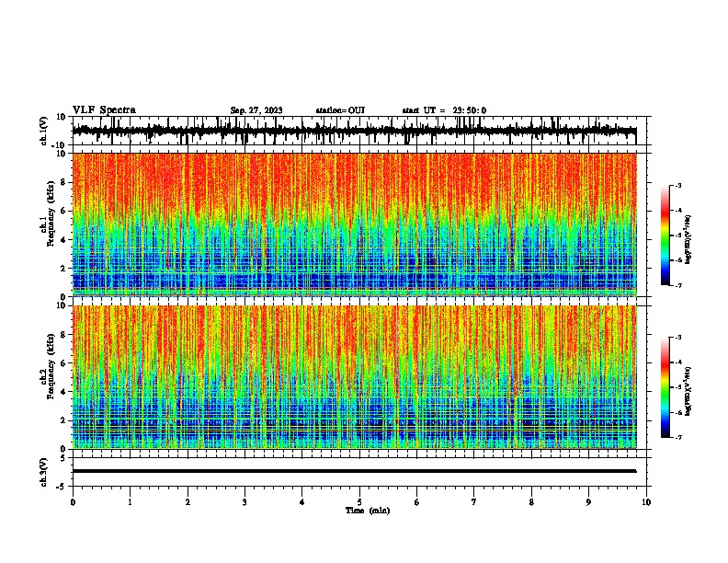Image resolution: width=728 pixels, height=563 pixels.
Task: Click the -3 label on ch.1 colorbar
Action: tap(677, 185)
